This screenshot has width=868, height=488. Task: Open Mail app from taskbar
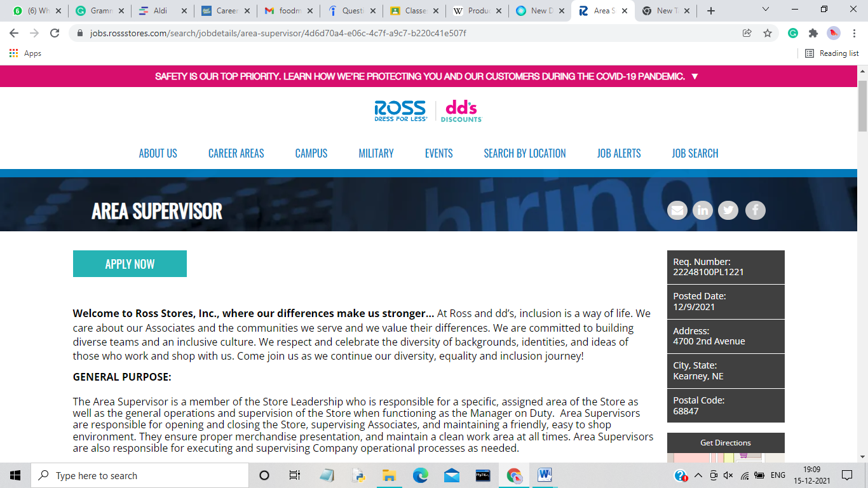pyautogui.click(x=452, y=475)
